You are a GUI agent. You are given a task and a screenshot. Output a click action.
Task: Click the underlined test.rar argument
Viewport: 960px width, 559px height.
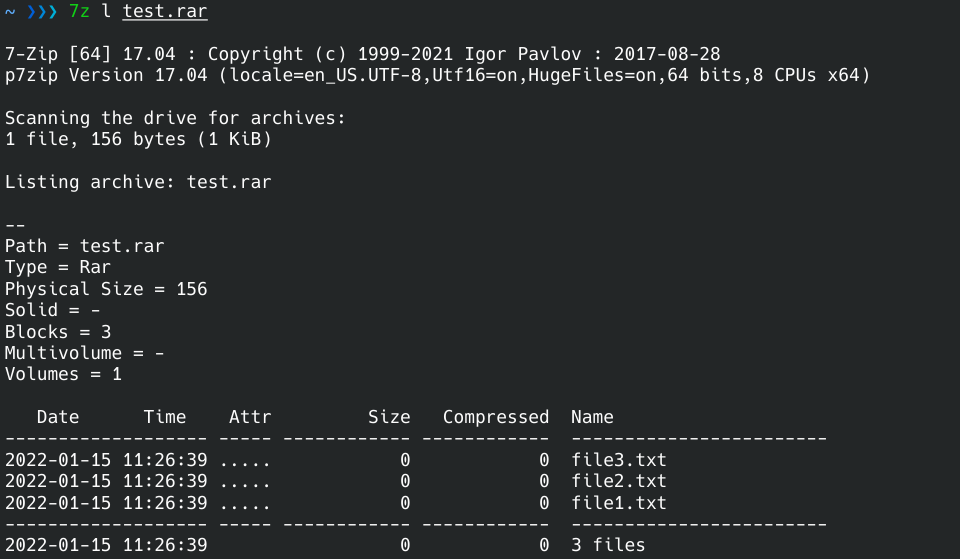pos(165,12)
